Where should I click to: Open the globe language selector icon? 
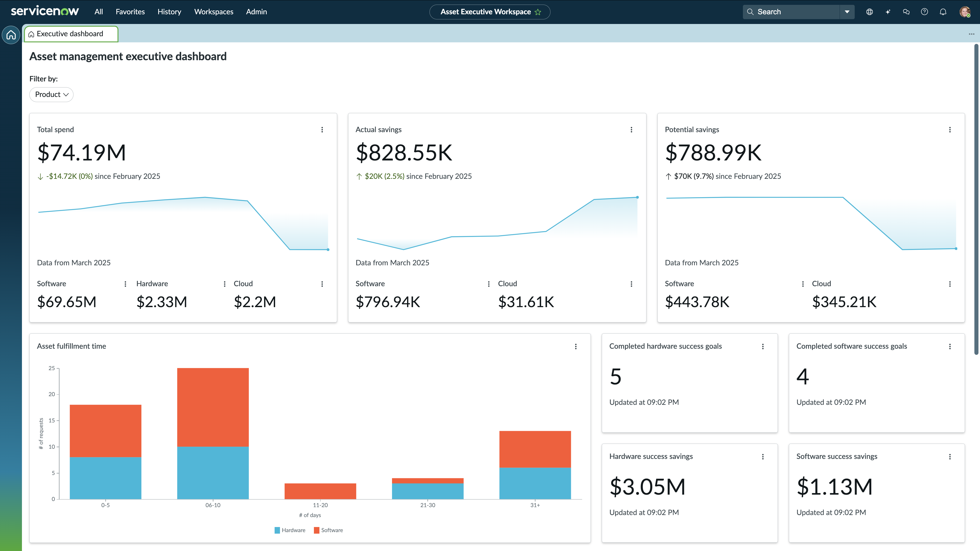(869, 12)
